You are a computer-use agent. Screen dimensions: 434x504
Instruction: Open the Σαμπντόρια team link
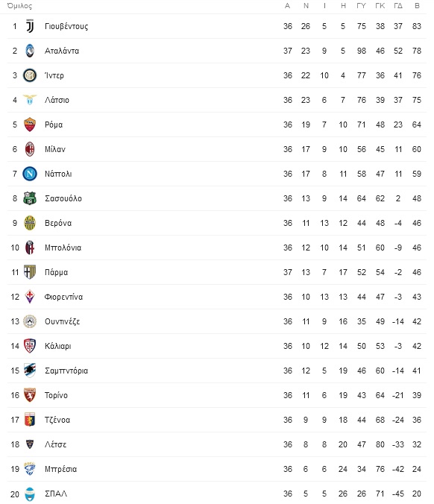(66, 371)
